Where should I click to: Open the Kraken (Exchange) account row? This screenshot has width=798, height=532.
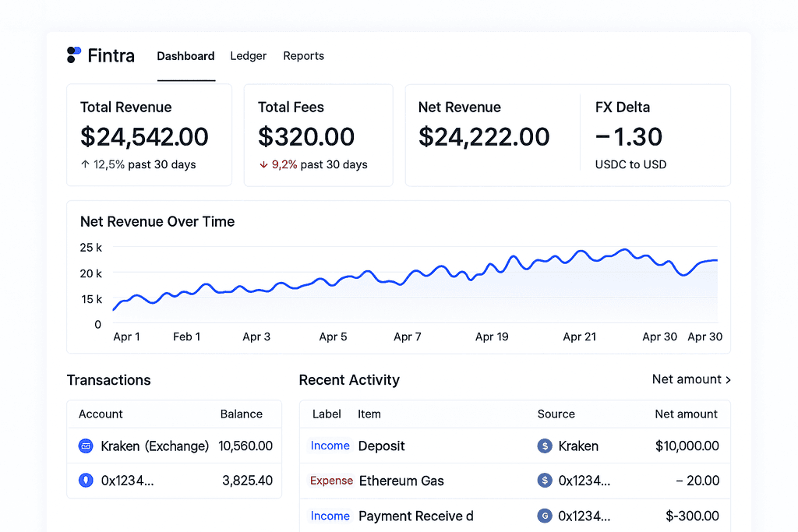(x=175, y=446)
